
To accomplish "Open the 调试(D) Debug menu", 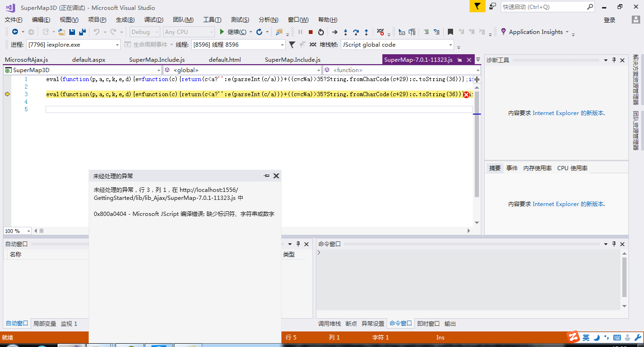I will click(154, 20).
